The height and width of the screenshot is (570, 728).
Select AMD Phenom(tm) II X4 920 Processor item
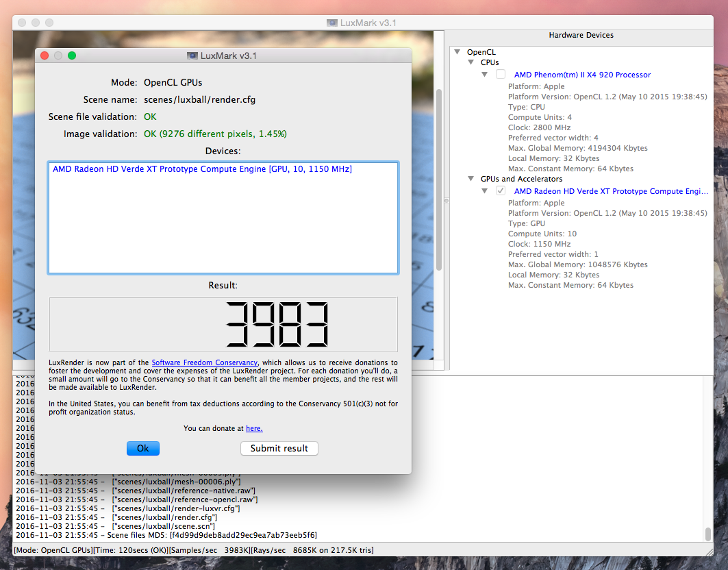(x=582, y=75)
